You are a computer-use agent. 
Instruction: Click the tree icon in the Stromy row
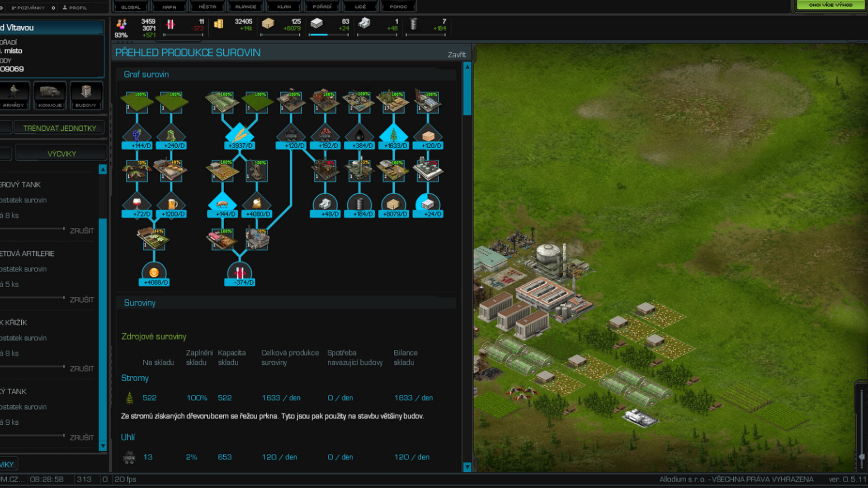(130, 398)
